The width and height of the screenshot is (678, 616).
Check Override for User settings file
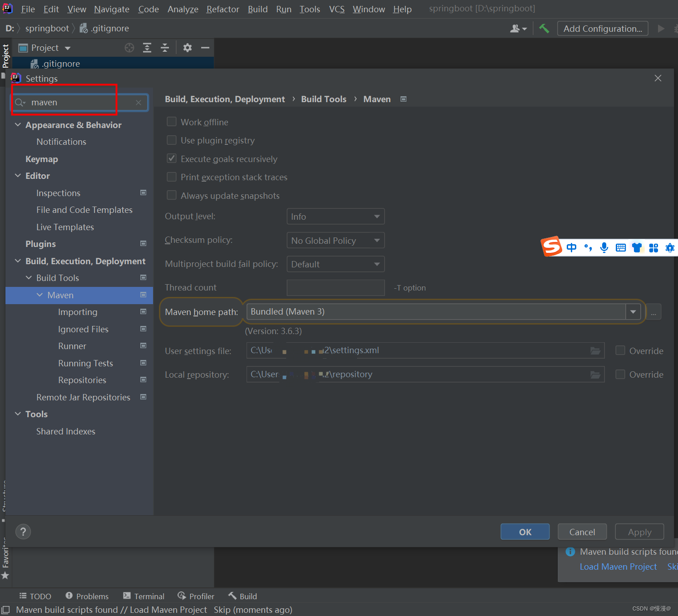click(x=620, y=350)
